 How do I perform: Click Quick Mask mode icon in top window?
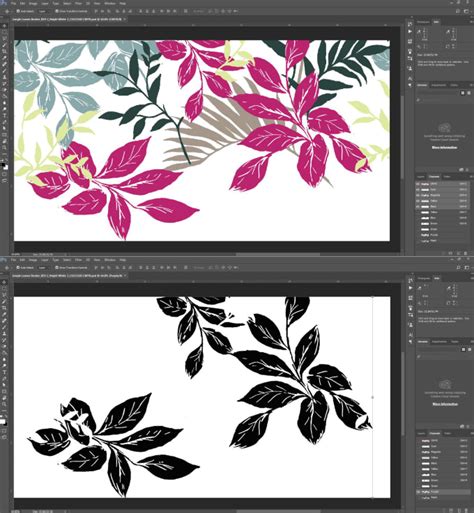[x=4, y=174]
